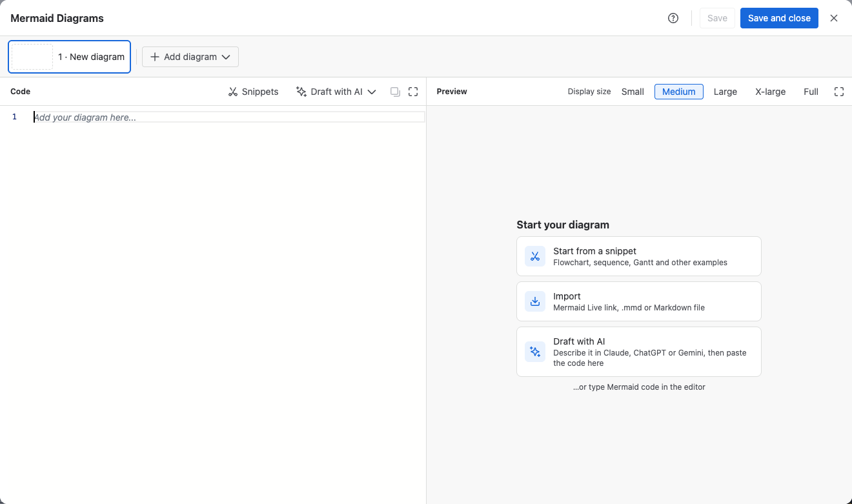
Task: Click the disabled Save button
Action: 717,18
